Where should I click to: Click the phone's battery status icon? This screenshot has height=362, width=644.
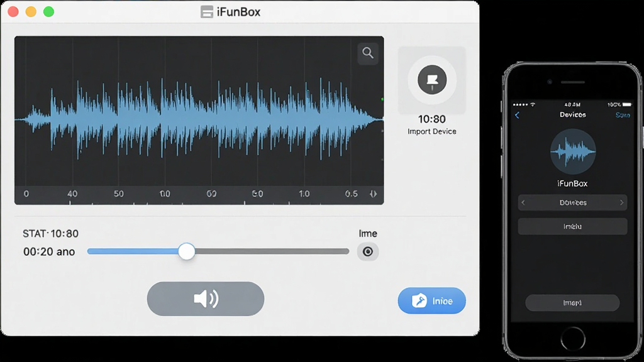coord(627,105)
